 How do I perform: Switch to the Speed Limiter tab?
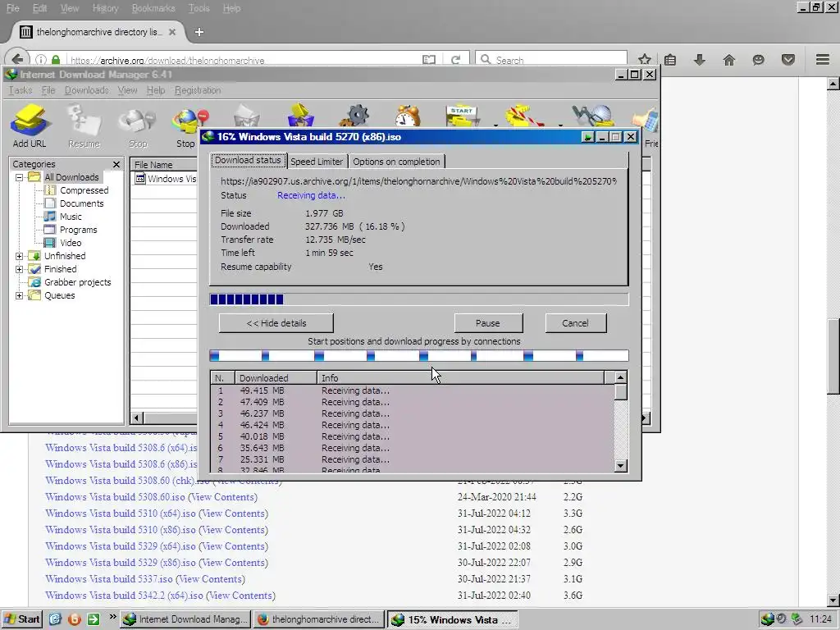(x=317, y=162)
